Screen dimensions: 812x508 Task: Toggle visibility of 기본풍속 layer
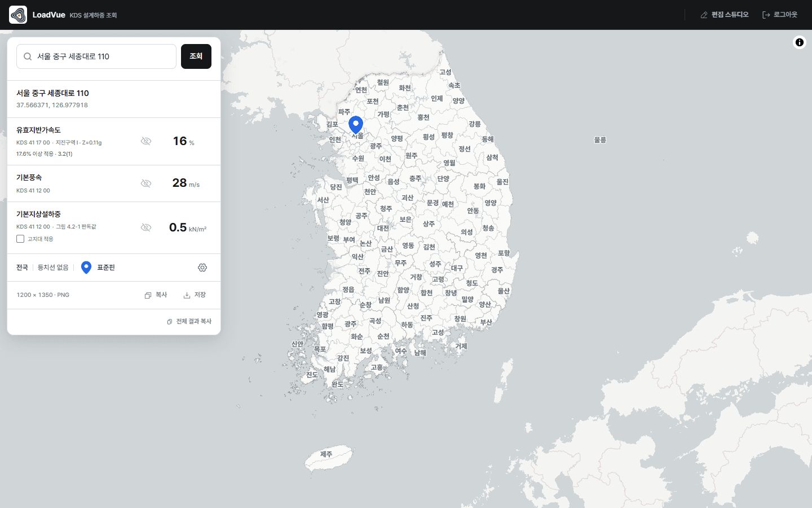pos(146,183)
